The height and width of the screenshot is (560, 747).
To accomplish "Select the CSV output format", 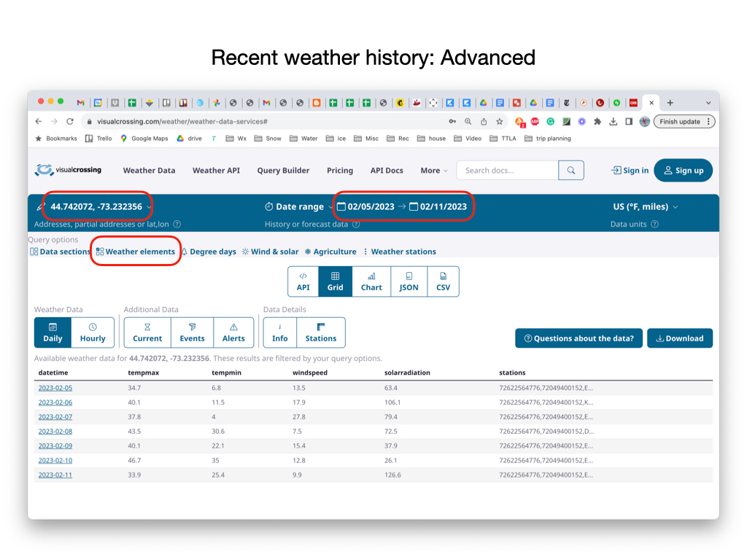I will pos(443,281).
